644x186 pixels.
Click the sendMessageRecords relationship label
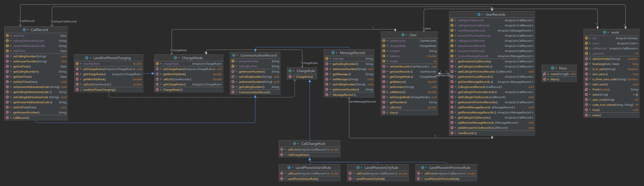point(362,102)
